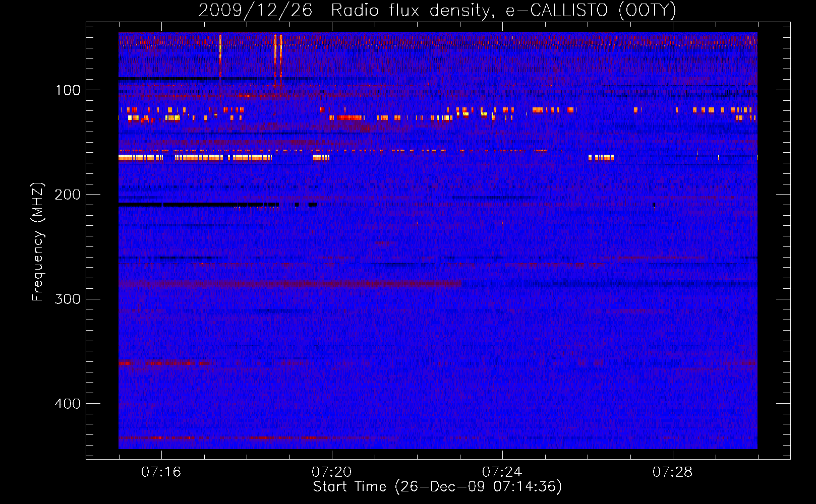Click the 07:24 time tick label
816x504 pixels.
(502, 472)
